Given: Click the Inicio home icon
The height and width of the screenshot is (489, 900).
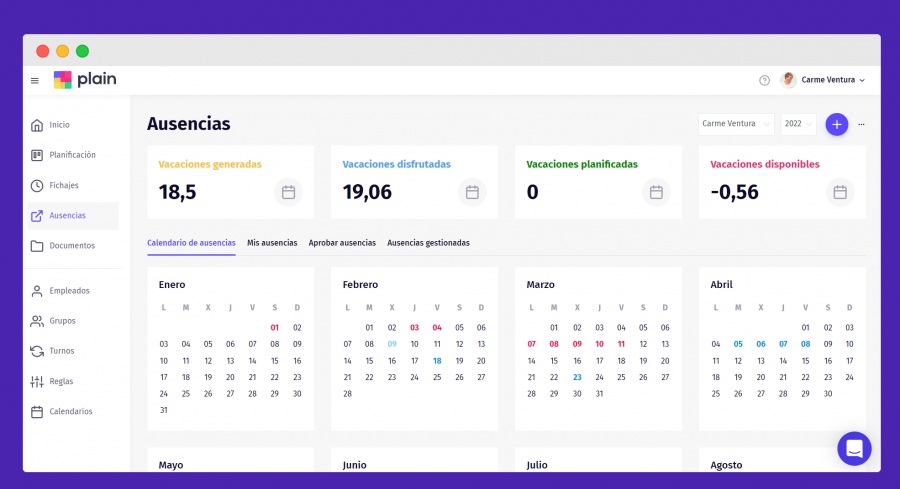Looking at the screenshot, I should [37, 125].
